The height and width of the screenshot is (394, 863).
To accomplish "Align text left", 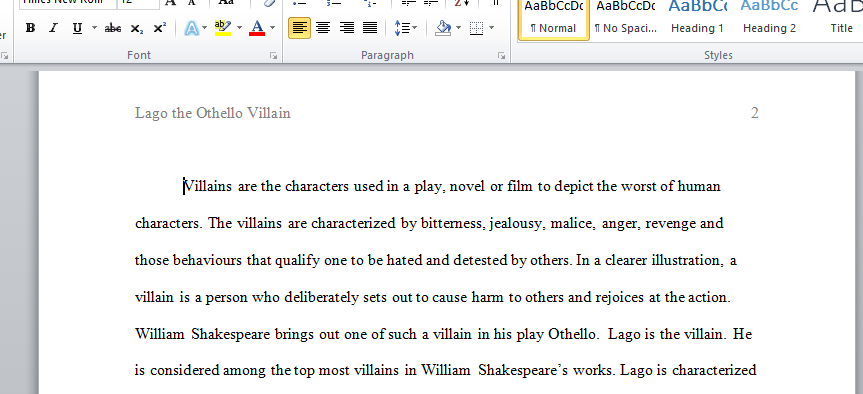I will pos(299,28).
